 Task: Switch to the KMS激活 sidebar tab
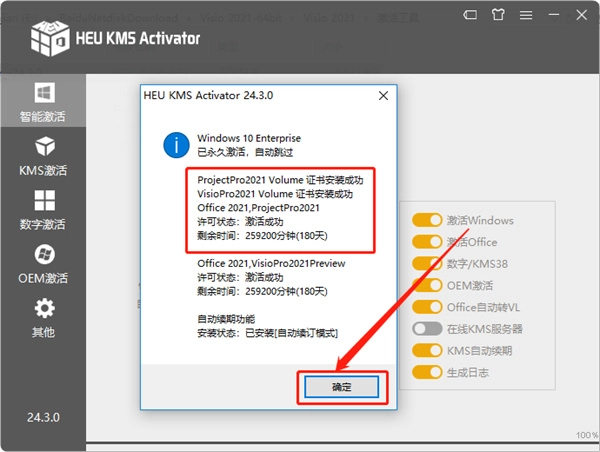(x=43, y=155)
